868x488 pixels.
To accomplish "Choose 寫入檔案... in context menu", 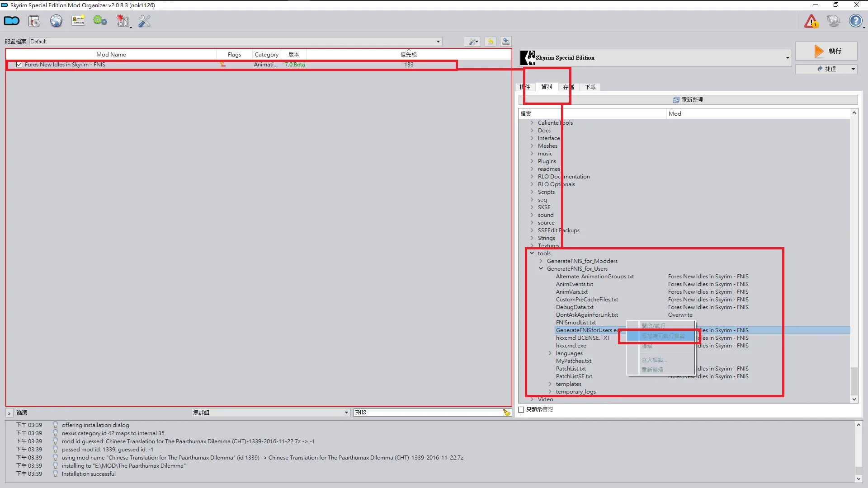I will [654, 360].
